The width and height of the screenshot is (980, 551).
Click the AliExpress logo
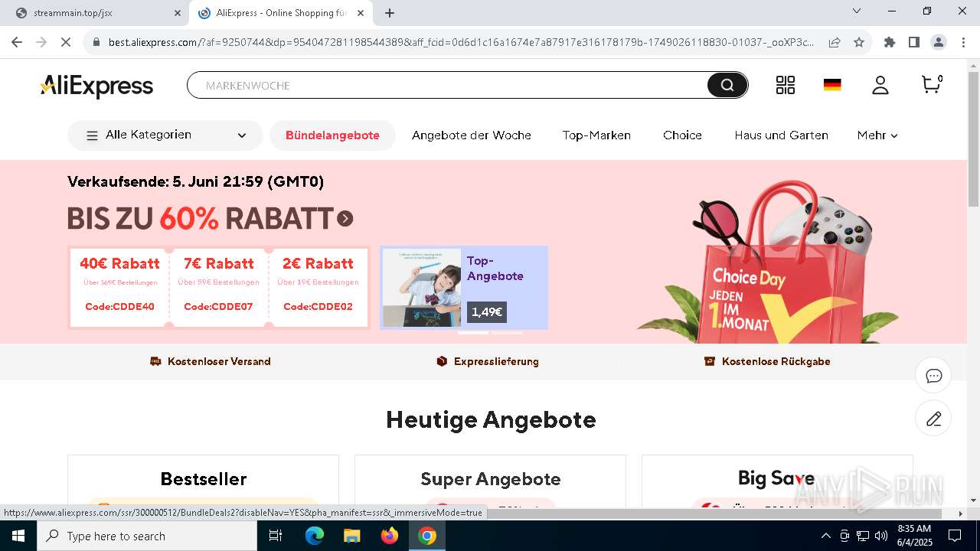pyautogui.click(x=96, y=86)
